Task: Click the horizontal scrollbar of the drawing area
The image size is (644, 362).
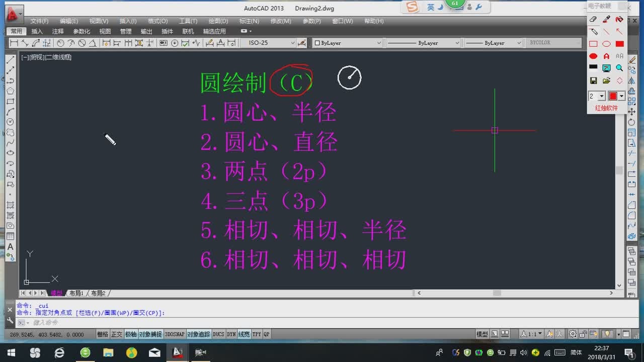Action: (x=515, y=293)
